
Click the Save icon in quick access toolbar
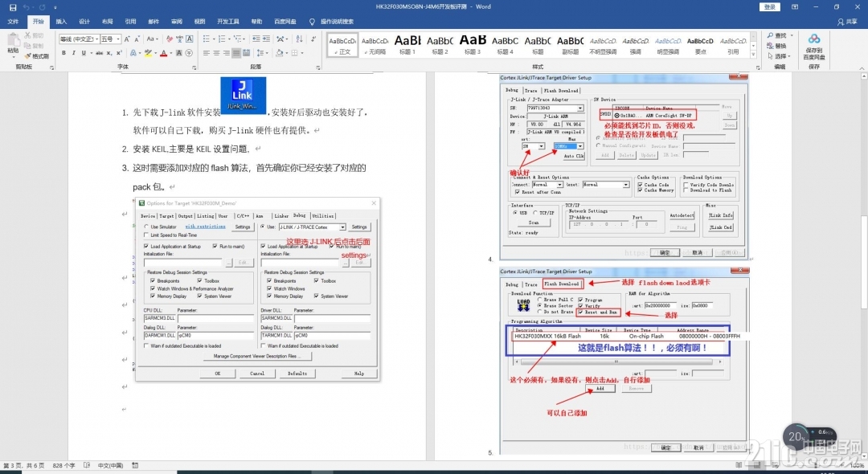point(13,7)
